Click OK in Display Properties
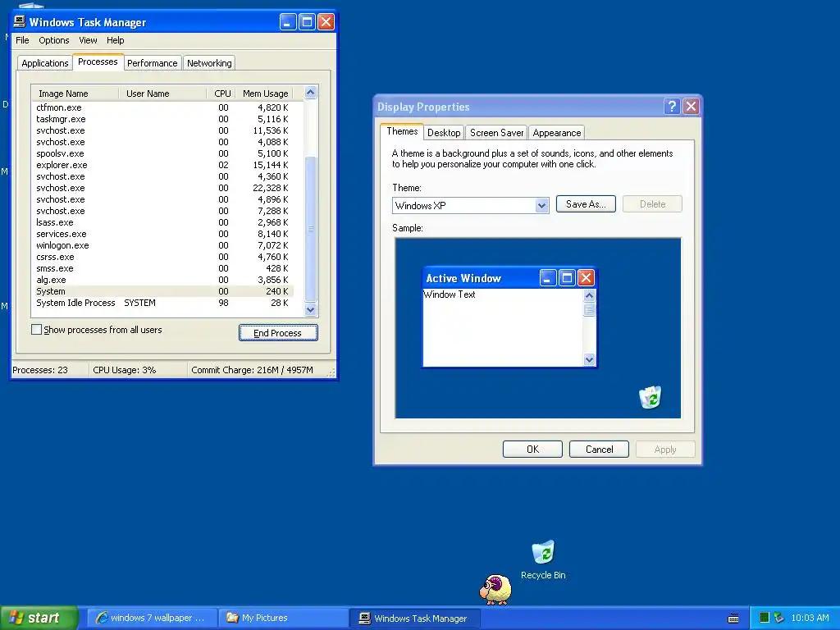840x630 pixels. coord(532,449)
